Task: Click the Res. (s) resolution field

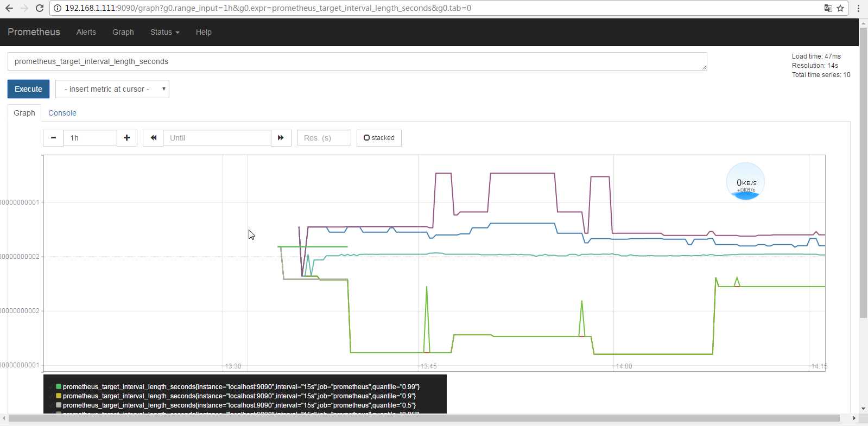Action: pos(324,138)
